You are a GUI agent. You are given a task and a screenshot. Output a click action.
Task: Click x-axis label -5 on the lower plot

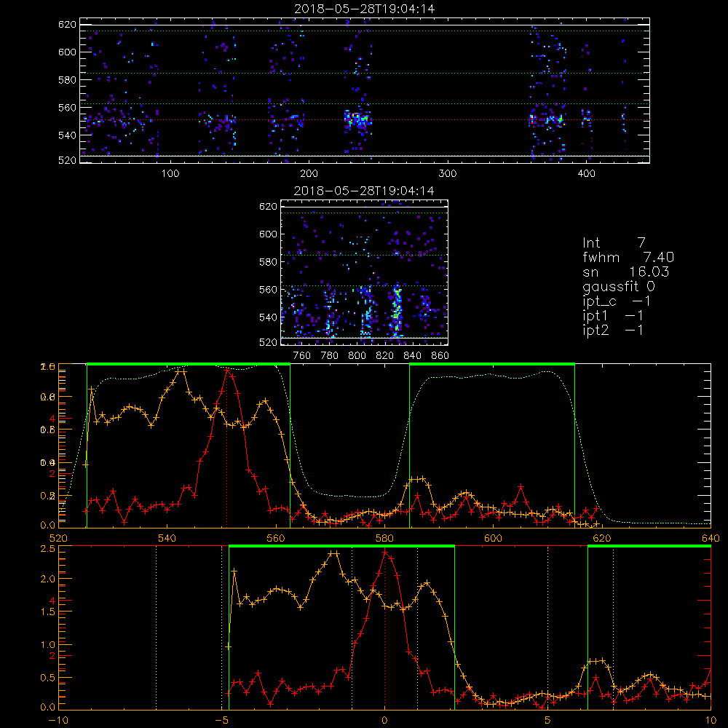tap(221, 721)
